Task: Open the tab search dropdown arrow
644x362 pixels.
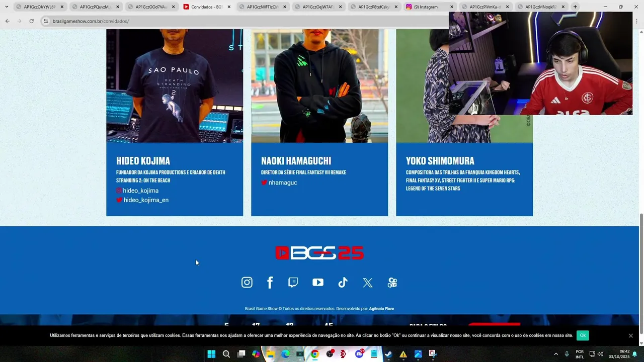Action: 7,7
